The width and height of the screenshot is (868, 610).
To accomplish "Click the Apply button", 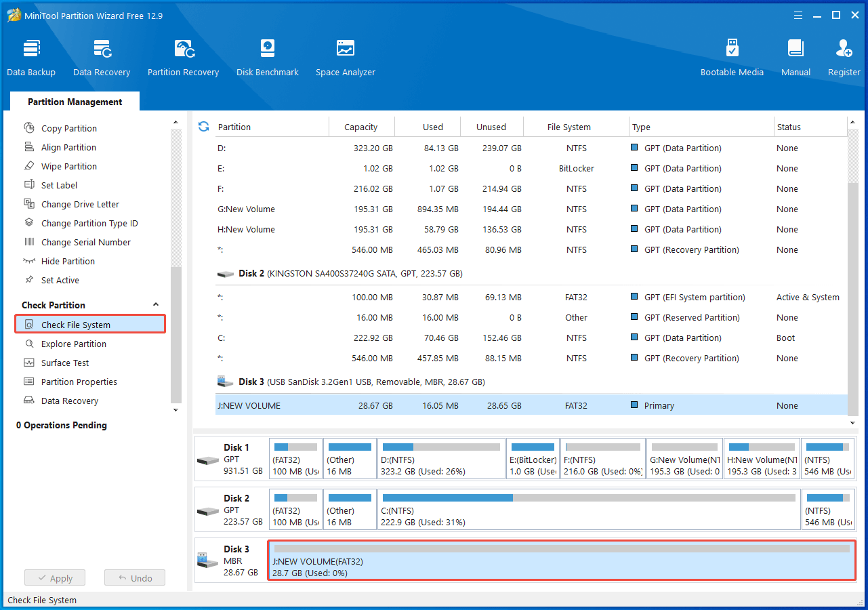I will pyautogui.click(x=54, y=577).
